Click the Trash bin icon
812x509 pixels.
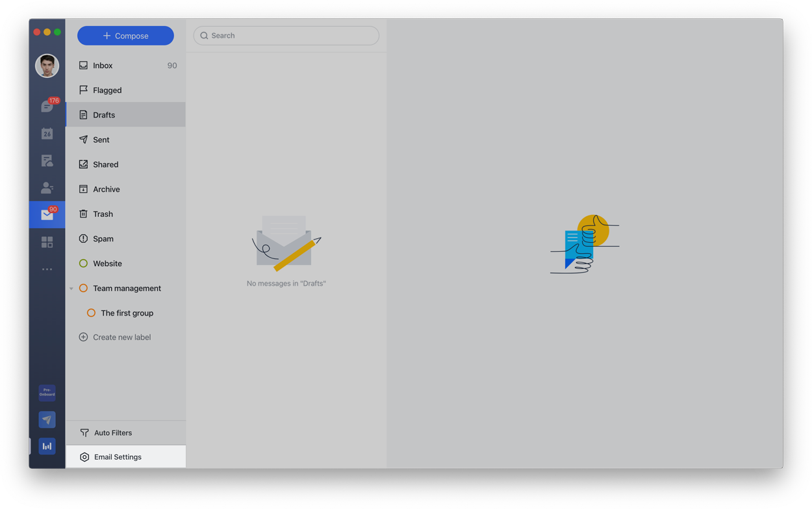point(83,214)
